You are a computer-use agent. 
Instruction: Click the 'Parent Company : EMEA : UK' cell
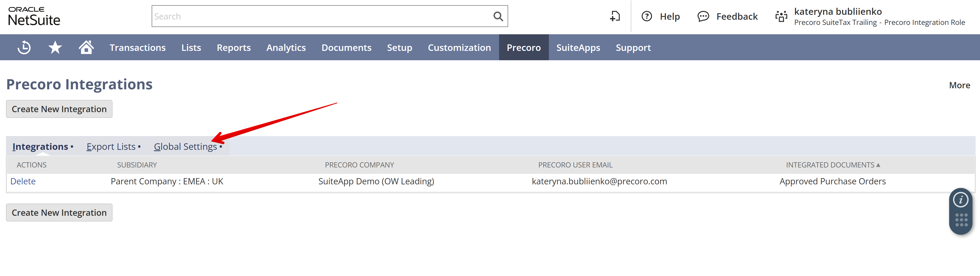tap(167, 181)
